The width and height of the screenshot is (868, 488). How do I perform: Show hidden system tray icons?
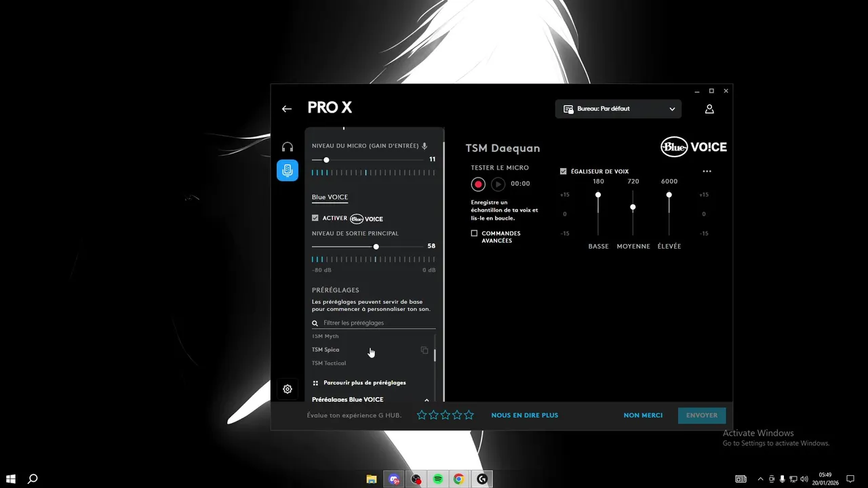coord(760,479)
